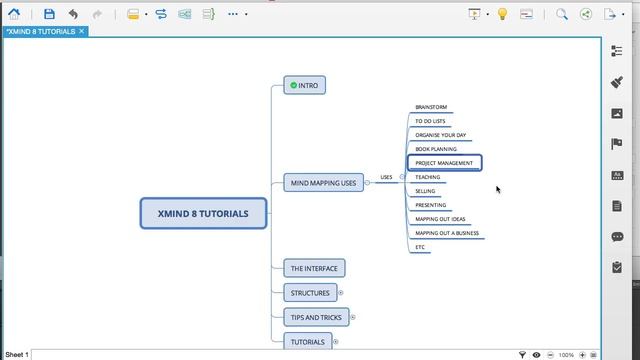Open the topic insert dropdown arrow
The height and width of the screenshot is (360, 640).
pyautogui.click(x=146, y=14)
